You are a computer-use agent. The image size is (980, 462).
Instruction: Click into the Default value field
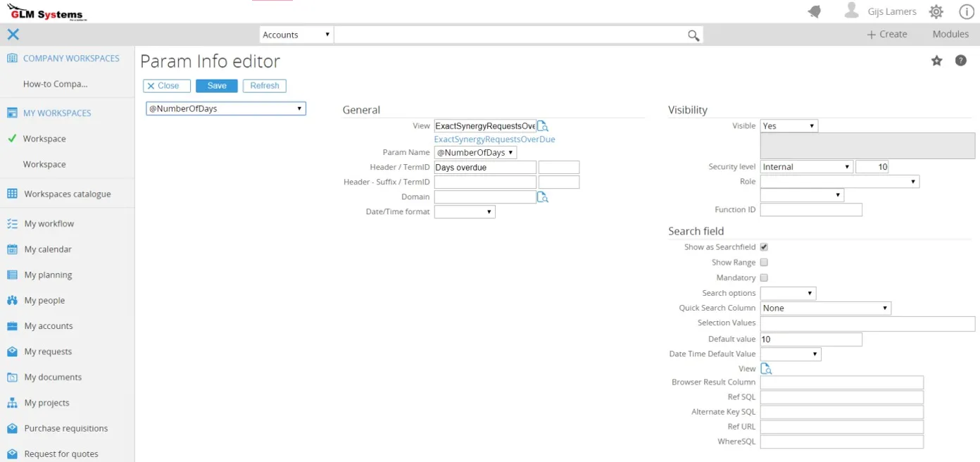coord(811,339)
